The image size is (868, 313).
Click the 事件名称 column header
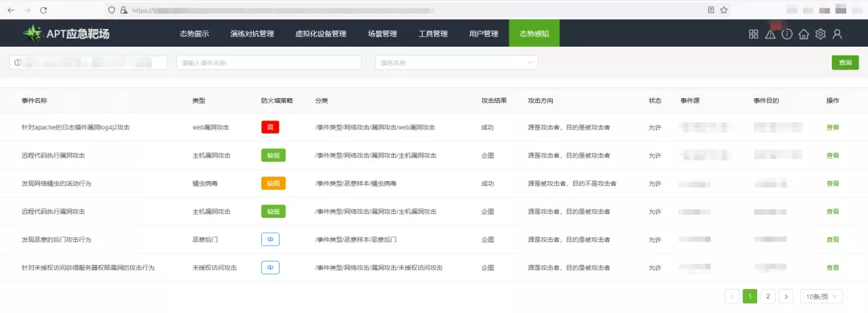pos(35,101)
